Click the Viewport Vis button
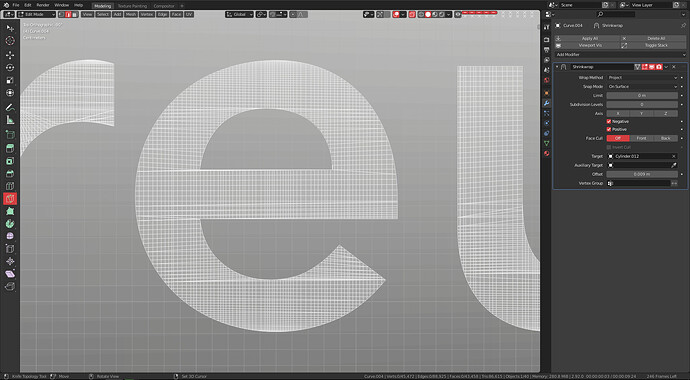The height and width of the screenshot is (380, 690). tap(587, 45)
